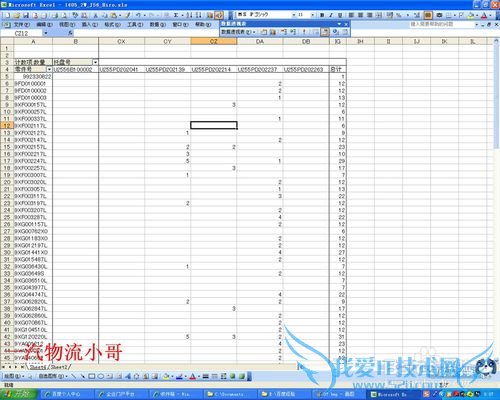Click the PivotTable Field Settings icon
The width and height of the screenshot is (500, 400).
(x=336, y=32)
